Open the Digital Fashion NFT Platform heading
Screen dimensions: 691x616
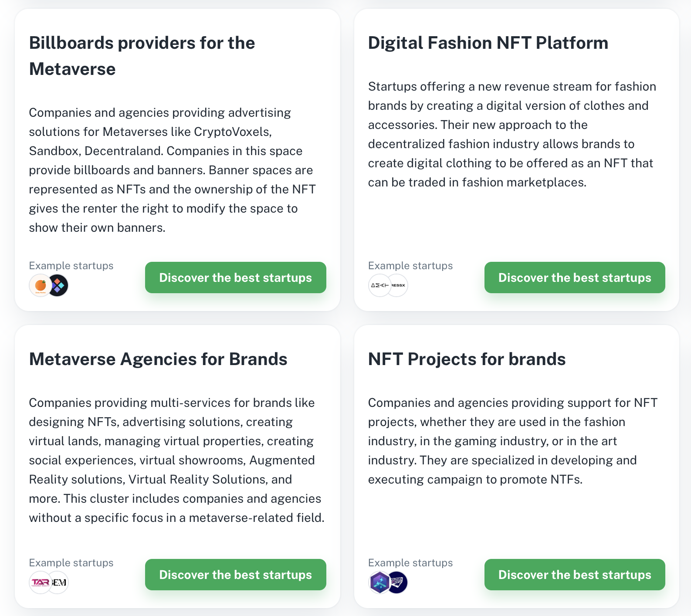point(488,43)
